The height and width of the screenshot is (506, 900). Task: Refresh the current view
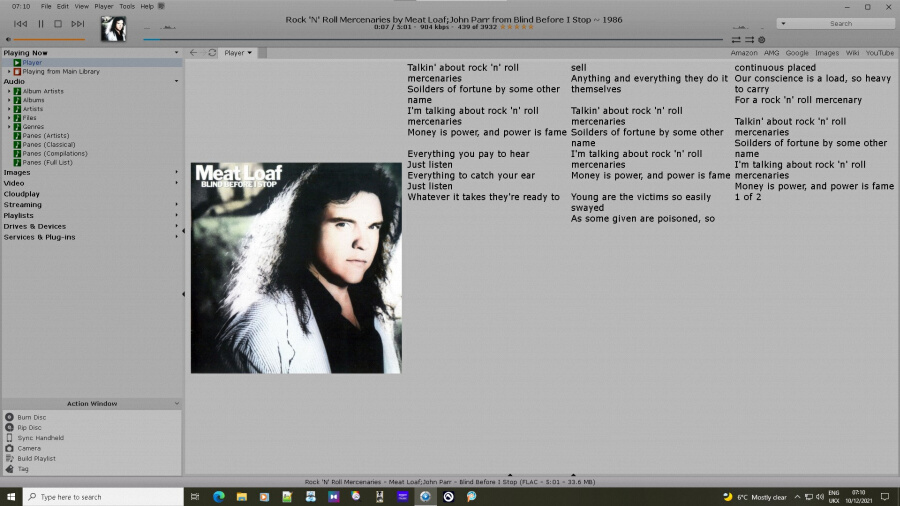tap(212, 52)
